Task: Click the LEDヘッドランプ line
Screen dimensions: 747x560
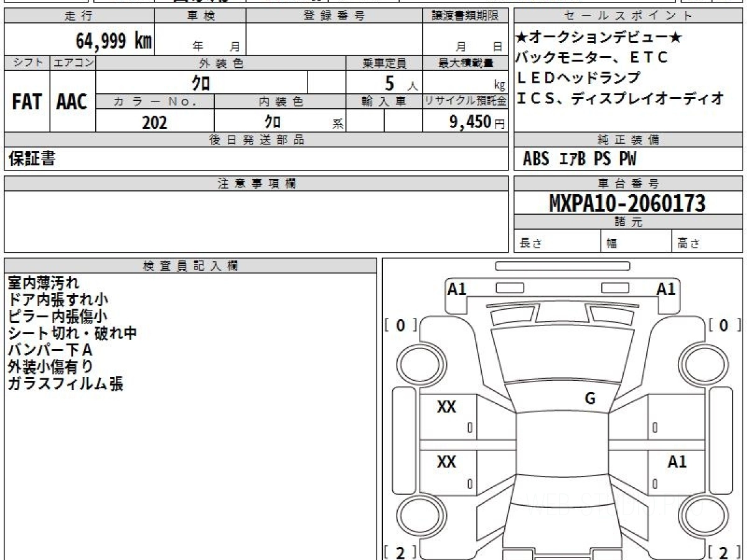Action: click(x=578, y=78)
